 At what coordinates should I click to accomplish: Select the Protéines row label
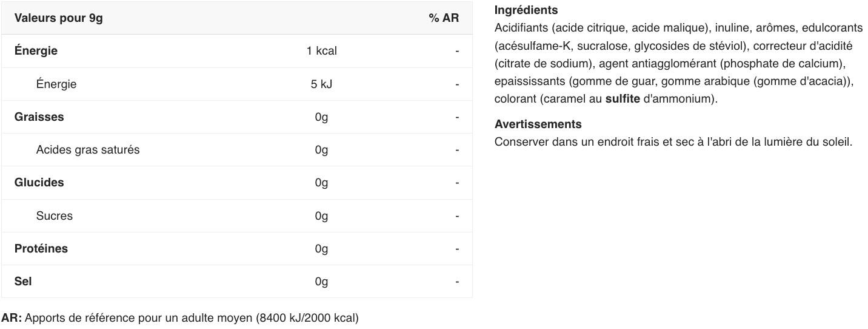click(41, 249)
